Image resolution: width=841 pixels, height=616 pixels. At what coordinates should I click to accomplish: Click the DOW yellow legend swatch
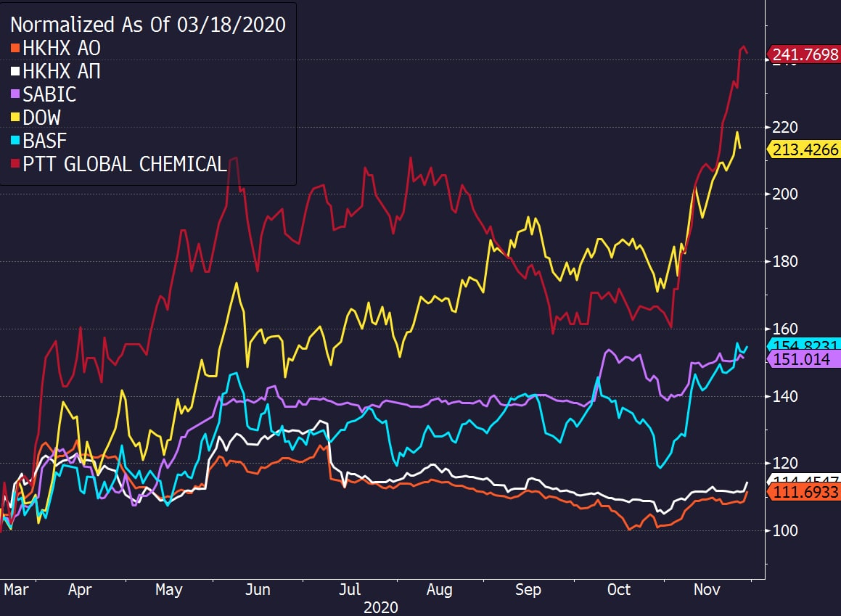point(15,118)
